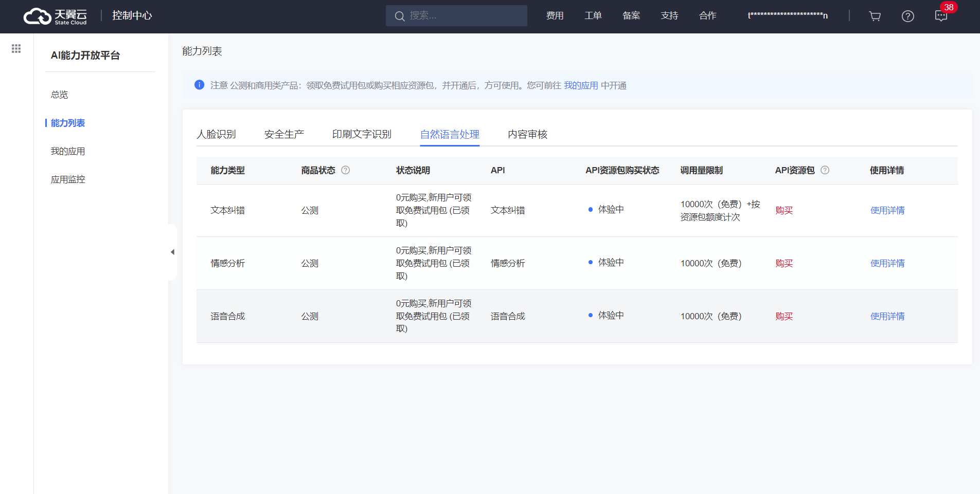Click the blue info notice icon
This screenshot has height=494, width=980.
click(200, 85)
